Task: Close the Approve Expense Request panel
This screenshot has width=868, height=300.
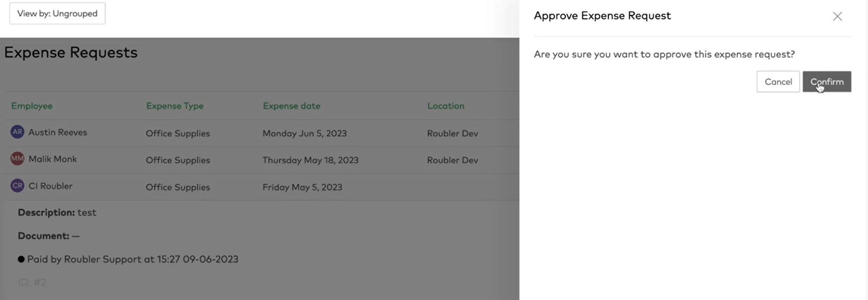Action: coord(837,16)
